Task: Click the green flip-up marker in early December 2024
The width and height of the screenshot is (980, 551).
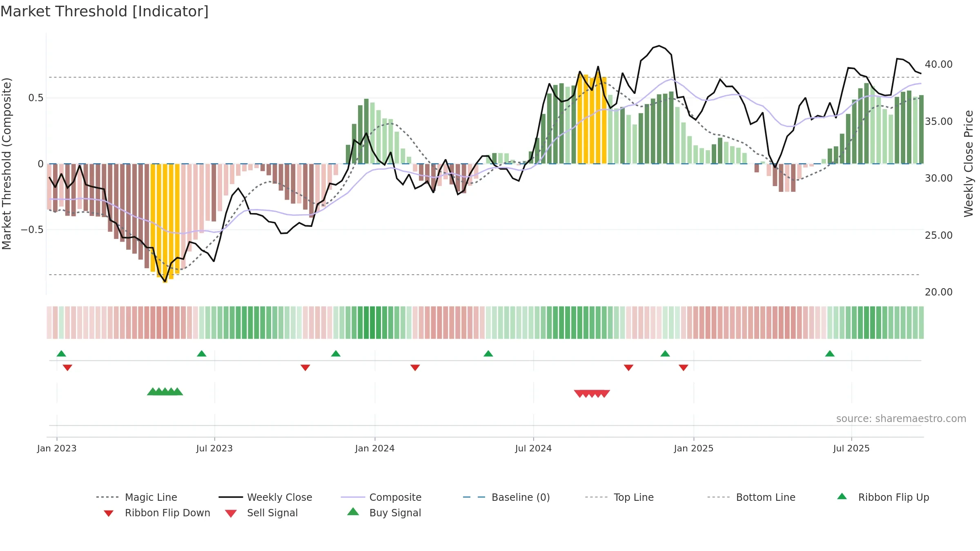Action: tap(665, 353)
